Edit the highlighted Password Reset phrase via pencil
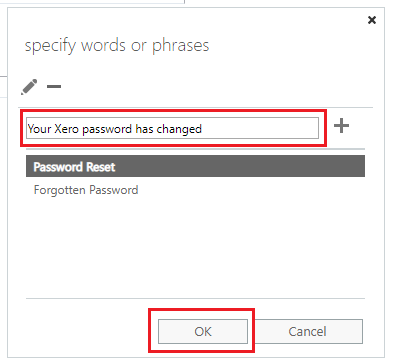 [x=29, y=87]
